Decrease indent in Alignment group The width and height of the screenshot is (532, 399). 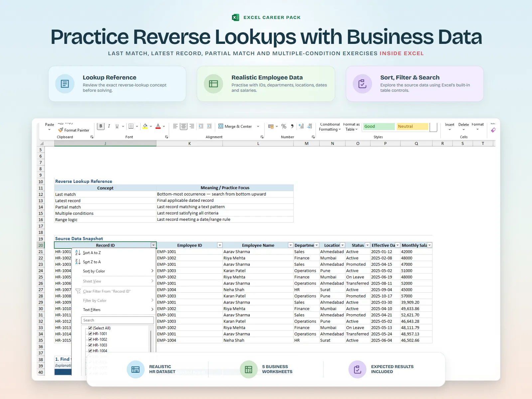pos(201,126)
